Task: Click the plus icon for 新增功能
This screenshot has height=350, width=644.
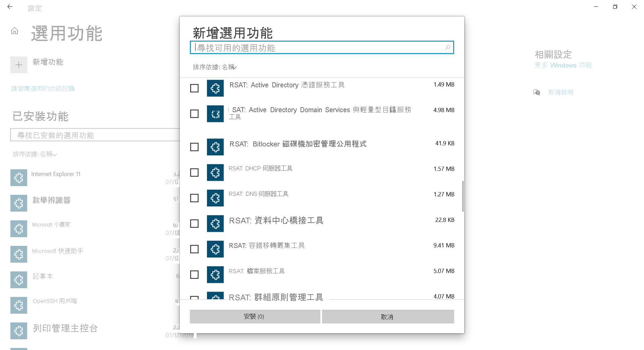Action: (19, 65)
